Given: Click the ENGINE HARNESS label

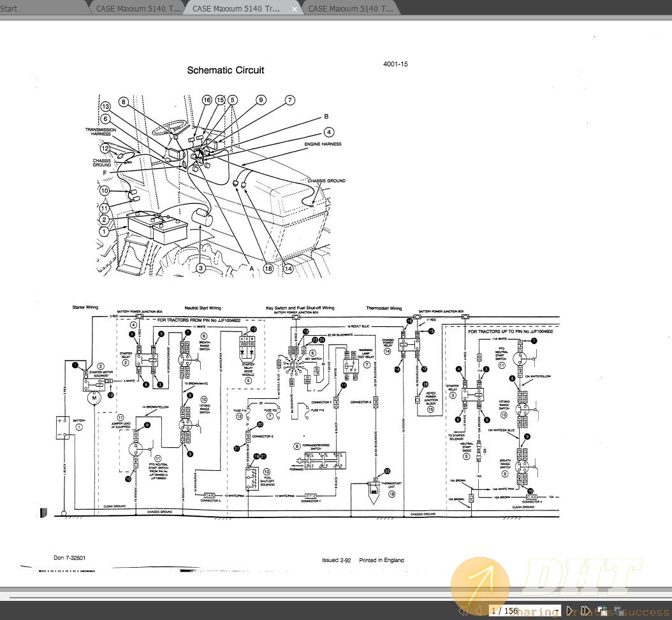Looking at the screenshot, I should (323, 144).
